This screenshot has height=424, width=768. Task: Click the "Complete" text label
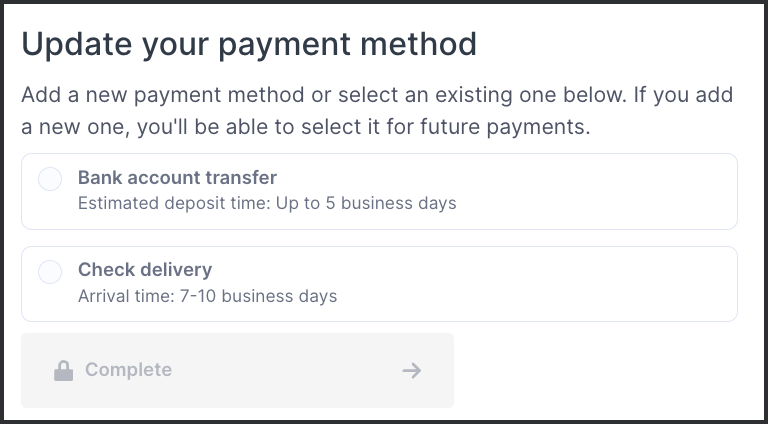point(128,370)
